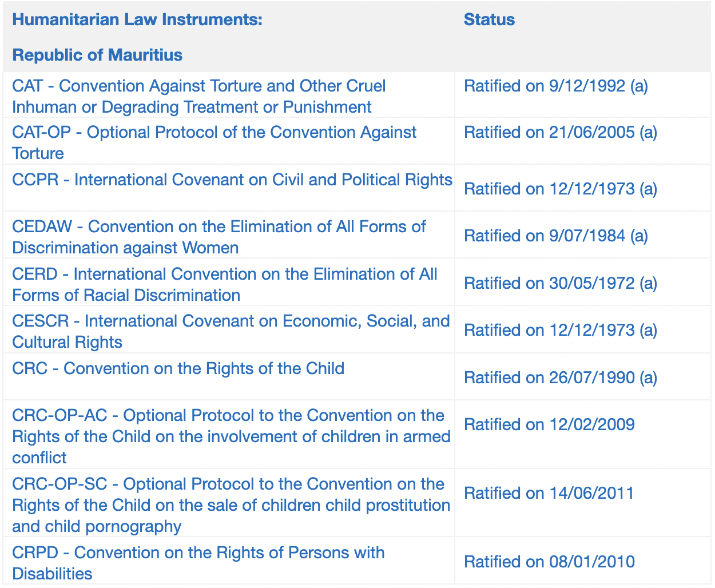The width and height of the screenshot is (715, 588).
Task: Open the CRC Rights of the Child link
Action: [x=178, y=368]
